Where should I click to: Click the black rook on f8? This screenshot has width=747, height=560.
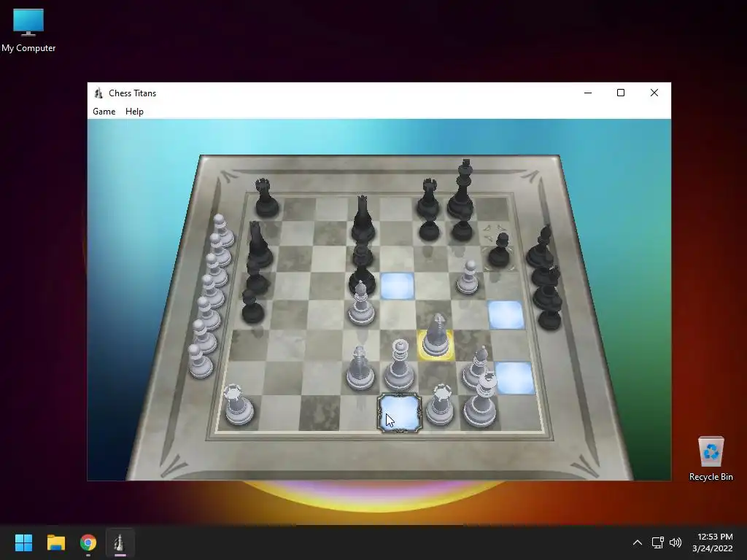(x=427, y=198)
